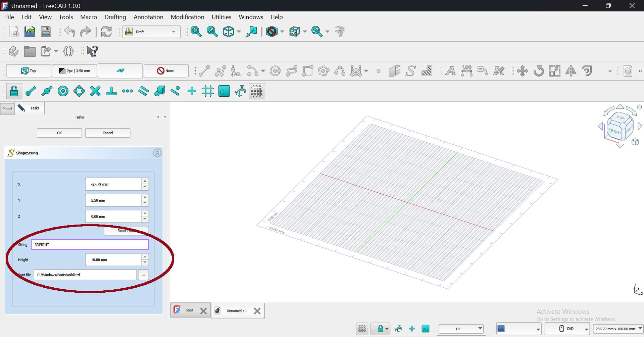Toggle the Snap Lock button
The width and height of the screenshot is (644, 337).
(14, 91)
